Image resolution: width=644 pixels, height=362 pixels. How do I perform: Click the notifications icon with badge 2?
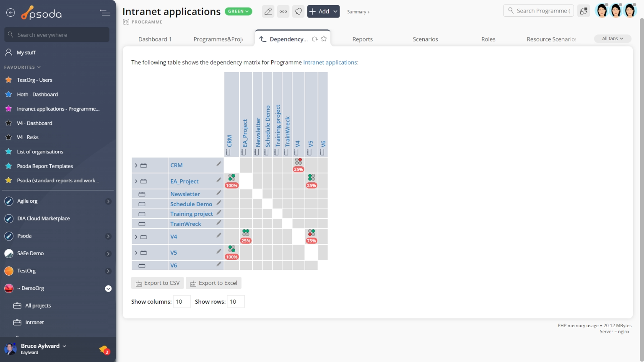click(104, 349)
